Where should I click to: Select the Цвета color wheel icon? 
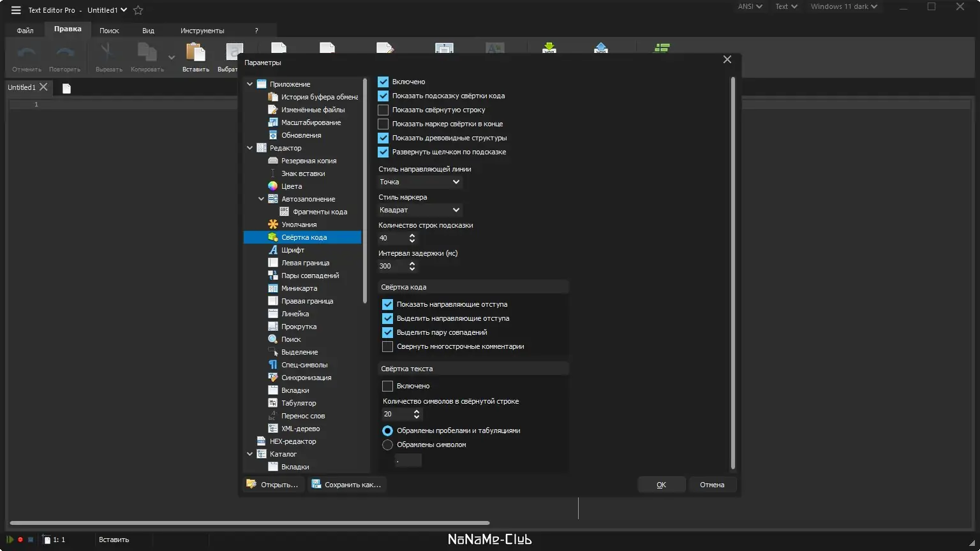pyautogui.click(x=273, y=186)
